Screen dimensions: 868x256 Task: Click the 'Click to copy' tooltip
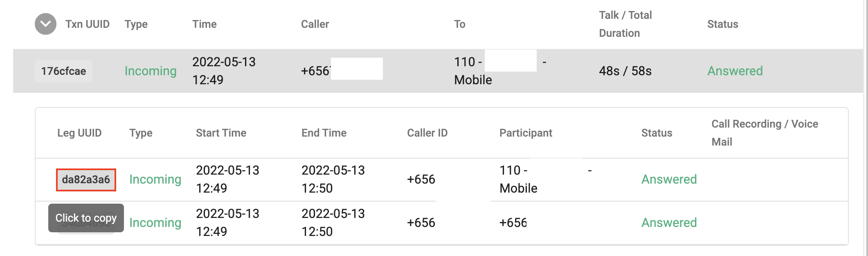86,218
